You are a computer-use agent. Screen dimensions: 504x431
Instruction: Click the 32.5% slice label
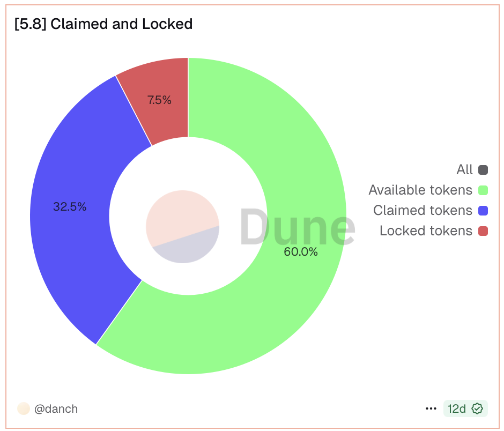pyautogui.click(x=70, y=207)
